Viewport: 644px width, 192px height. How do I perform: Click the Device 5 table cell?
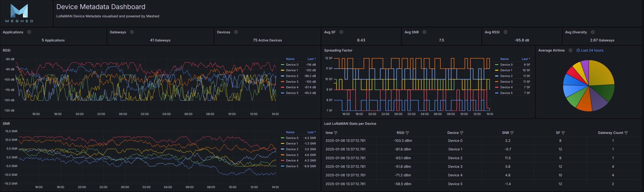tap(455, 184)
